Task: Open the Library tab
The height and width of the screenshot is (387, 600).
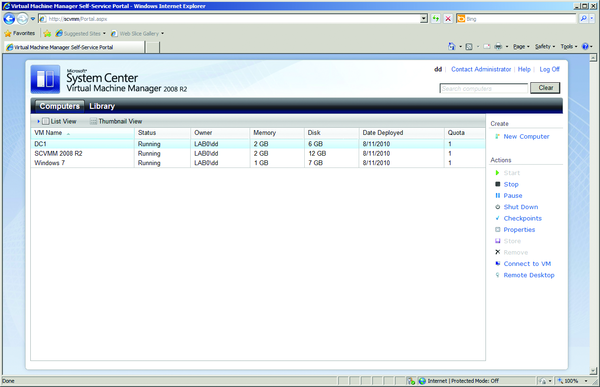Action: coord(102,106)
